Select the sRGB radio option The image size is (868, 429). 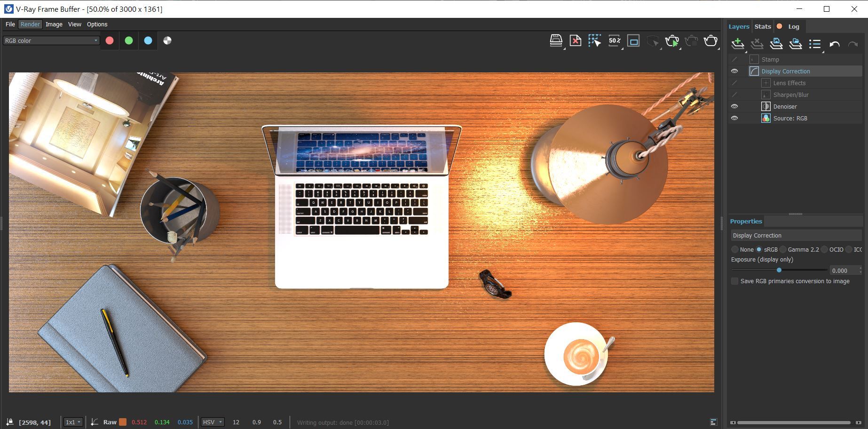pos(759,249)
